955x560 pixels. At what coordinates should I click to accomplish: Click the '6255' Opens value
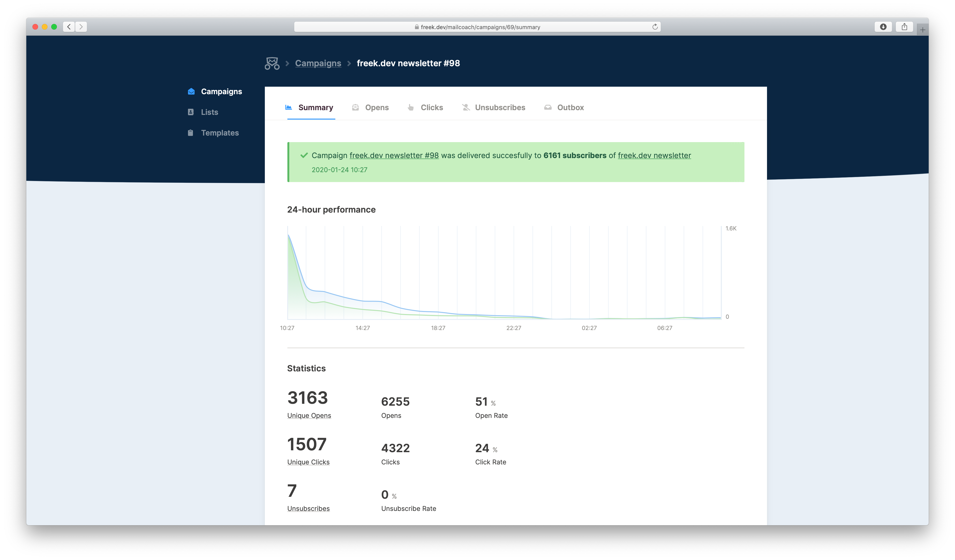pos(395,402)
